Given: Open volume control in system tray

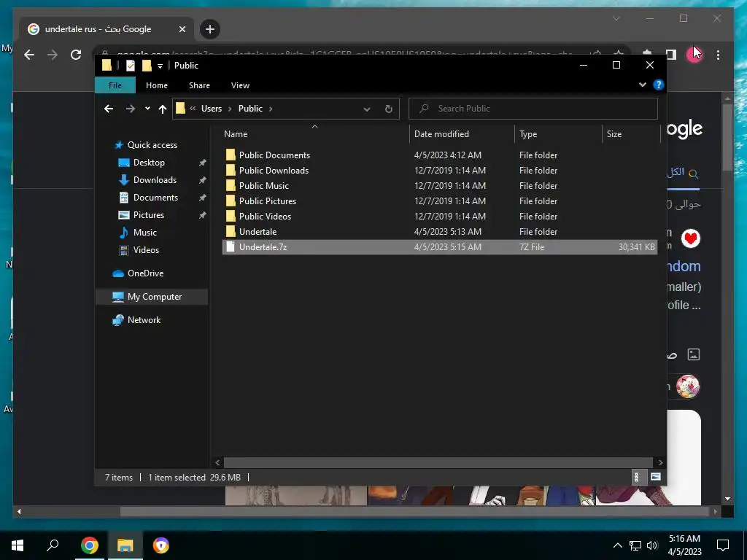Looking at the screenshot, I should pos(652,545).
